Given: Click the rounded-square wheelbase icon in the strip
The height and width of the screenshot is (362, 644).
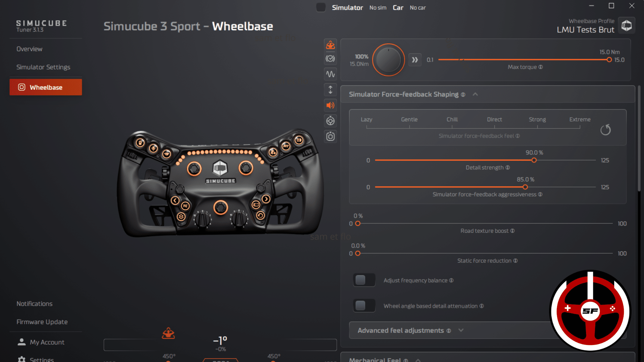Looking at the screenshot, I should pos(330,136).
